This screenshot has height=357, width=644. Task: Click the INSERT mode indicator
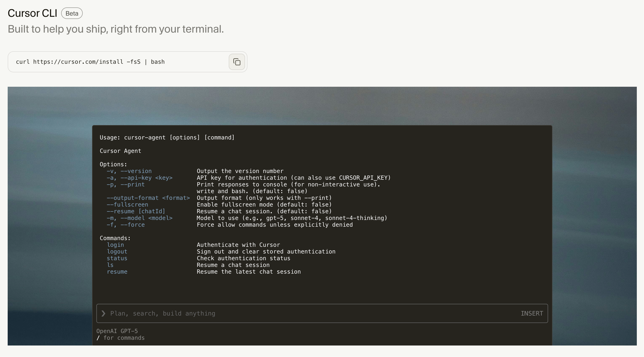coord(532,313)
